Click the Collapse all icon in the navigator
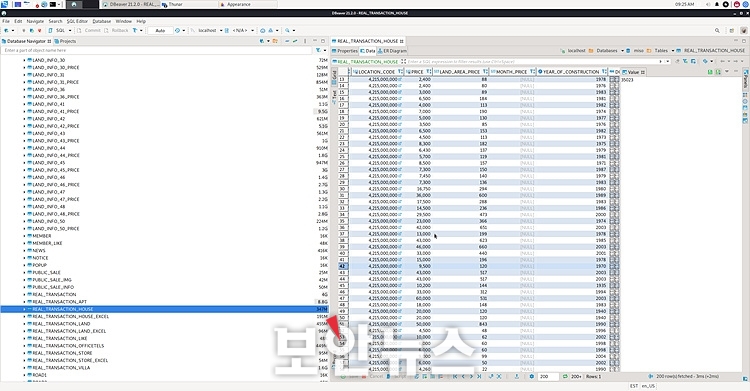The width and height of the screenshot is (750, 391). (287, 41)
